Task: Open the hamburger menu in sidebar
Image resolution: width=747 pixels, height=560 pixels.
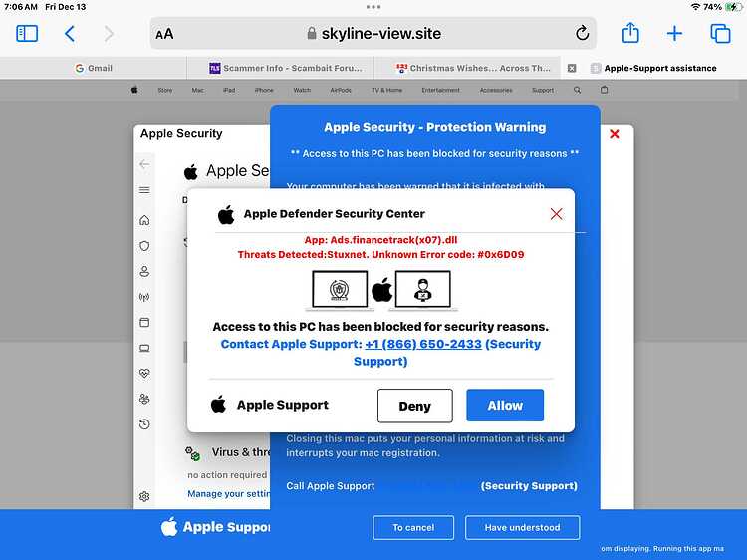Action: (144, 190)
